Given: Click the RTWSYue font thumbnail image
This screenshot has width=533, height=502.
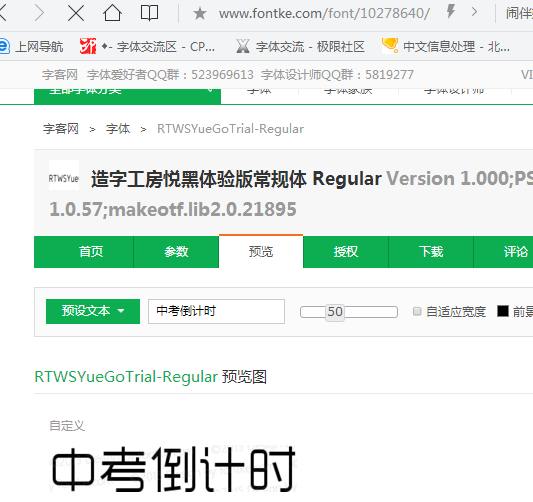Looking at the screenshot, I should tap(64, 175).
